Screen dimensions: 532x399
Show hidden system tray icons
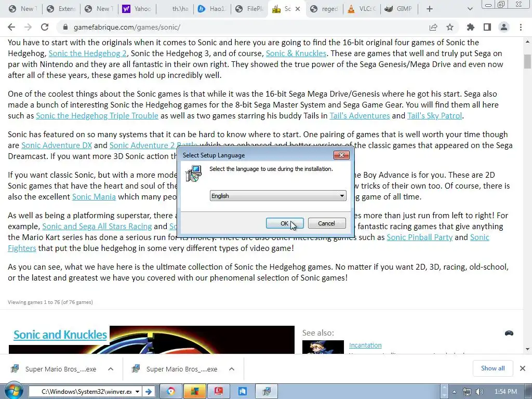click(x=454, y=392)
